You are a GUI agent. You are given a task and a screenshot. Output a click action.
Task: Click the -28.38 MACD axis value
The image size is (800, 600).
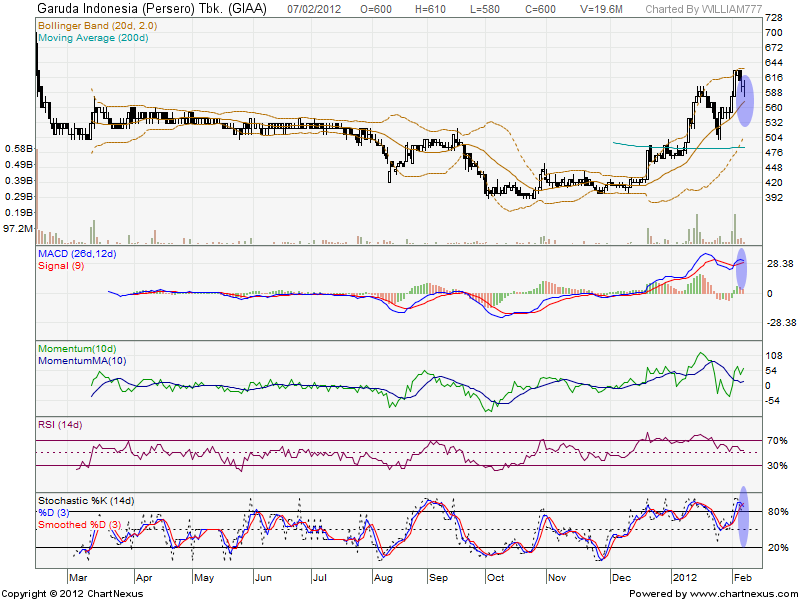pos(780,322)
